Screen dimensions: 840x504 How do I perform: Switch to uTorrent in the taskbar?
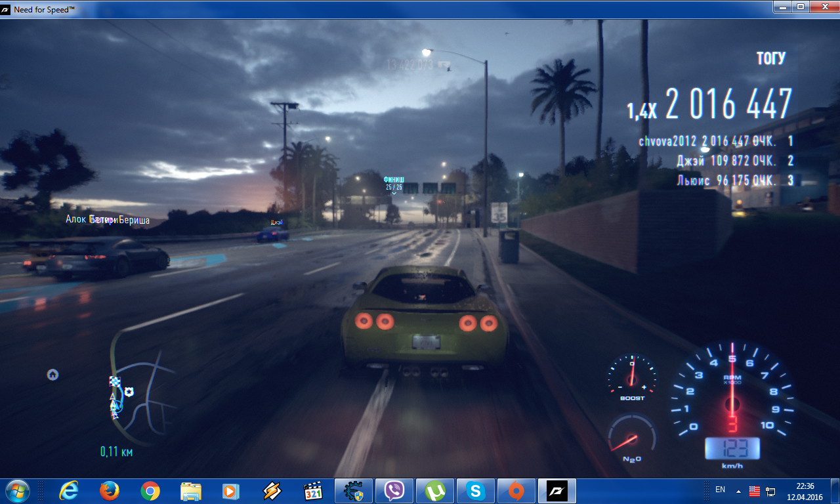tap(435, 490)
